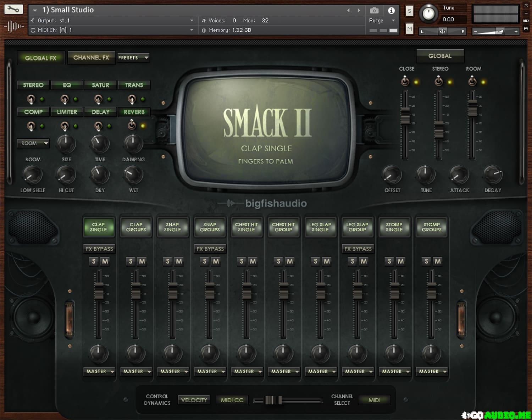Select the COMP effect tab
Viewport: 532px width, 420px height.
click(33, 112)
